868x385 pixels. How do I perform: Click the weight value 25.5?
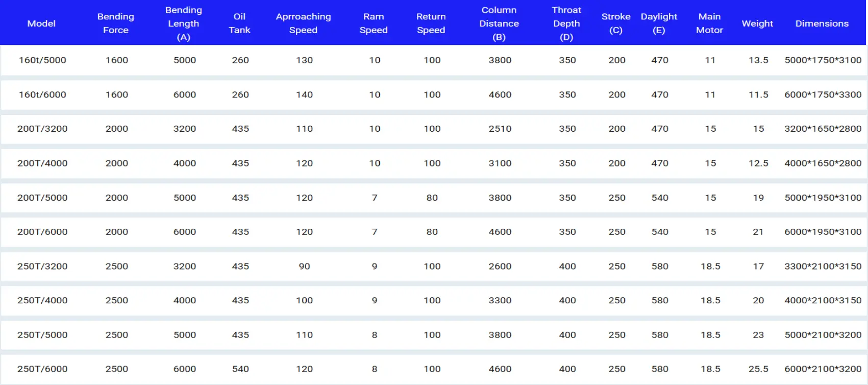click(x=758, y=369)
